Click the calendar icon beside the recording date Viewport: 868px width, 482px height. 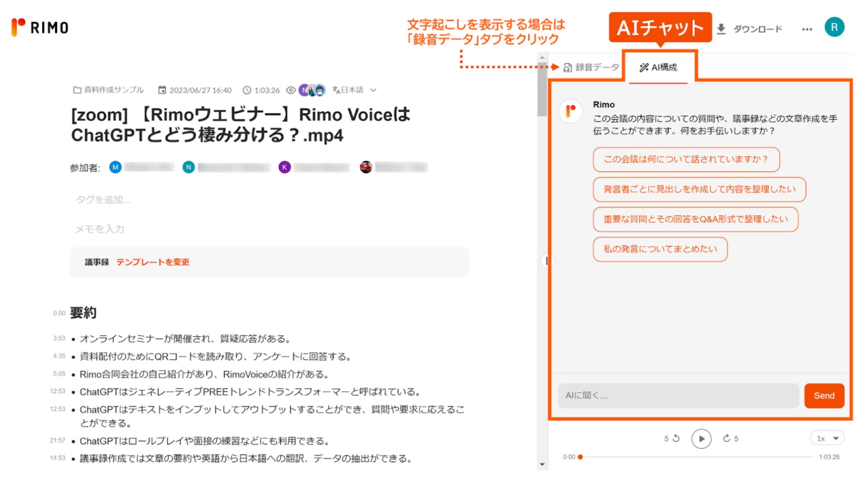tap(162, 90)
